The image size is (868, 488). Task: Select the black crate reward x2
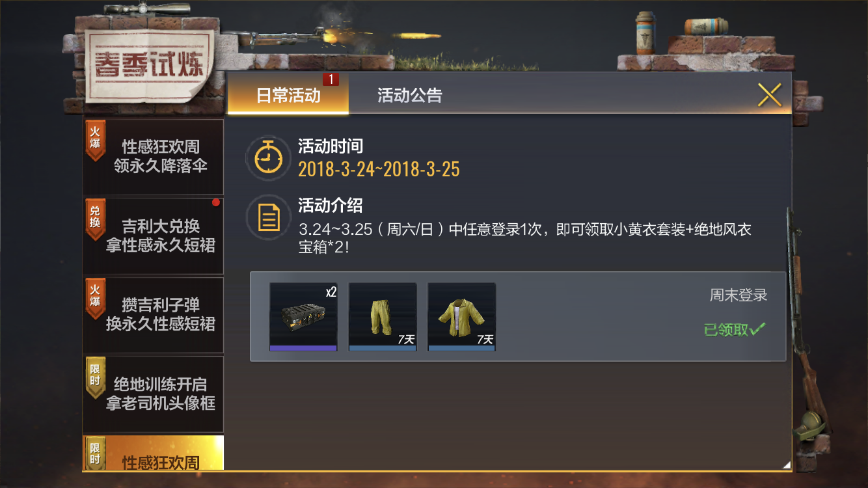303,317
